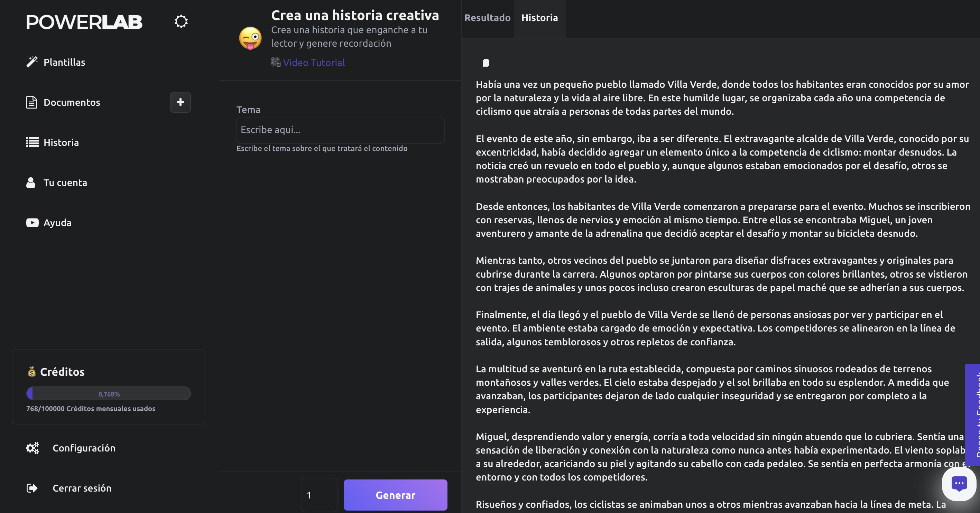Viewport: 980px width, 513px height.
Task: Switch to the Resultado tab
Action: click(487, 18)
